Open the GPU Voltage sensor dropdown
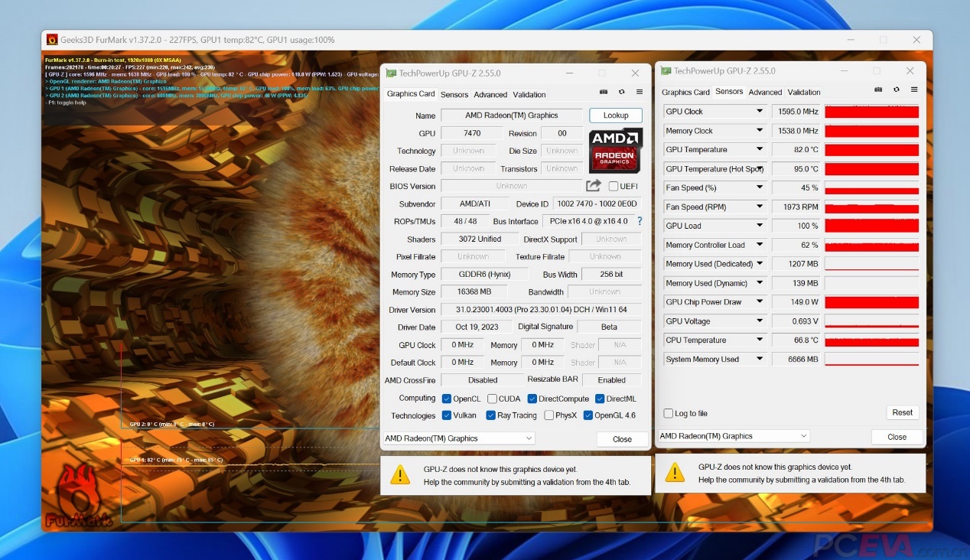 pos(760,321)
